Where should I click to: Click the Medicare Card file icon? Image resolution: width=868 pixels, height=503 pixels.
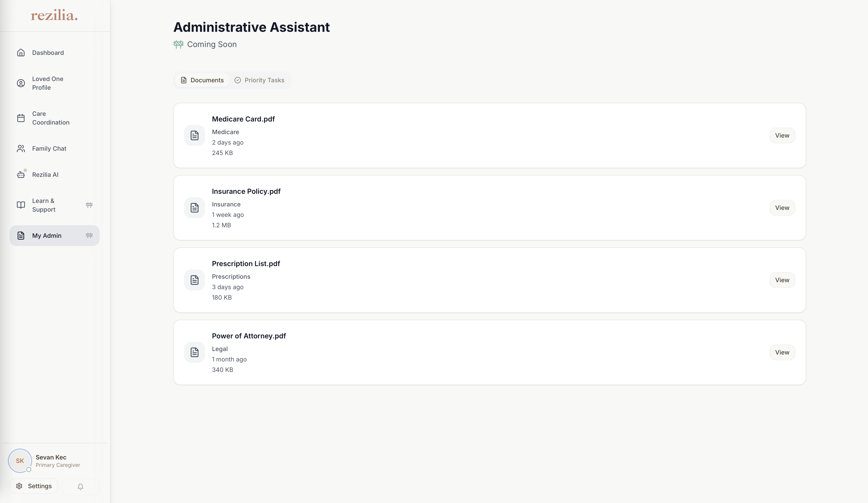pyautogui.click(x=195, y=135)
